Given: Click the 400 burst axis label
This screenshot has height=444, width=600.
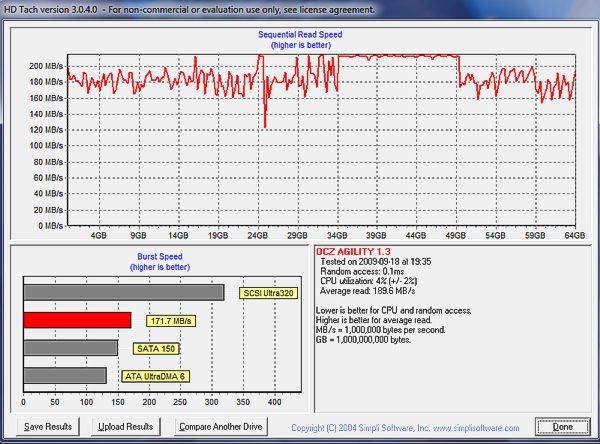Looking at the screenshot, I should click(274, 402).
